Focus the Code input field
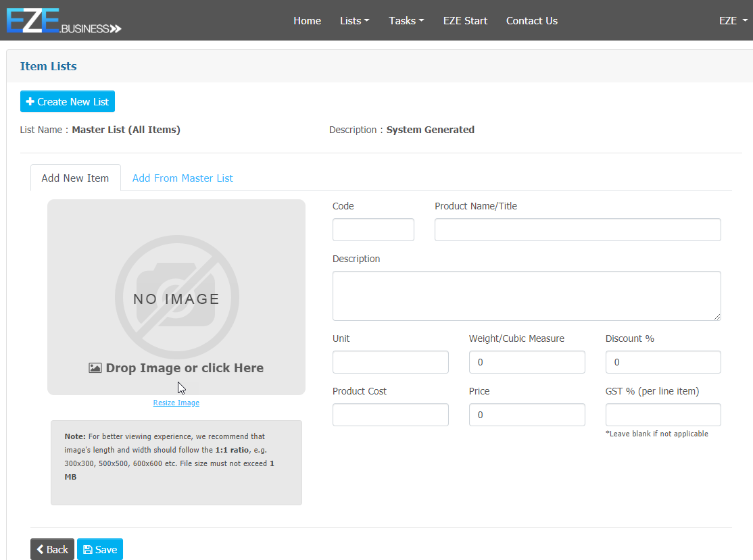The image size is (753, 560). (373, 230)
